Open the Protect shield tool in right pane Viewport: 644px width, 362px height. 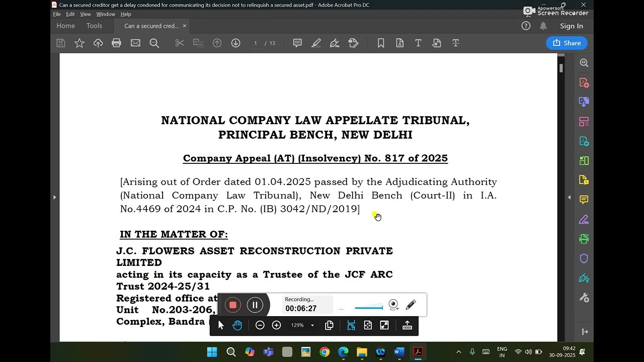(584, 258)
